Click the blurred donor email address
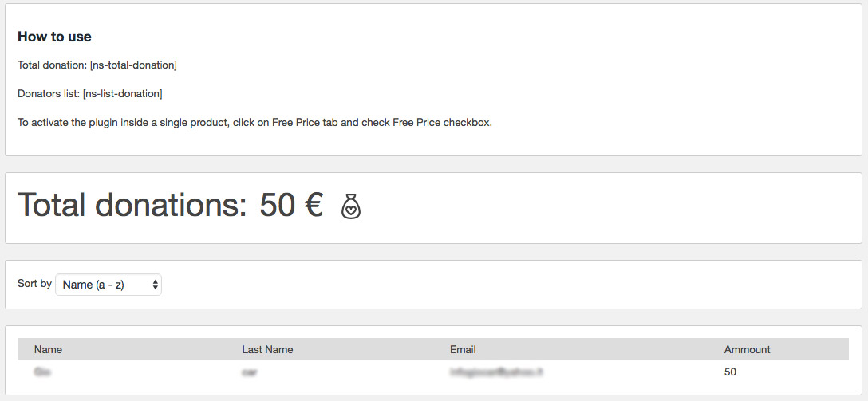The image size is (868, 401). (x=496, y=372)
